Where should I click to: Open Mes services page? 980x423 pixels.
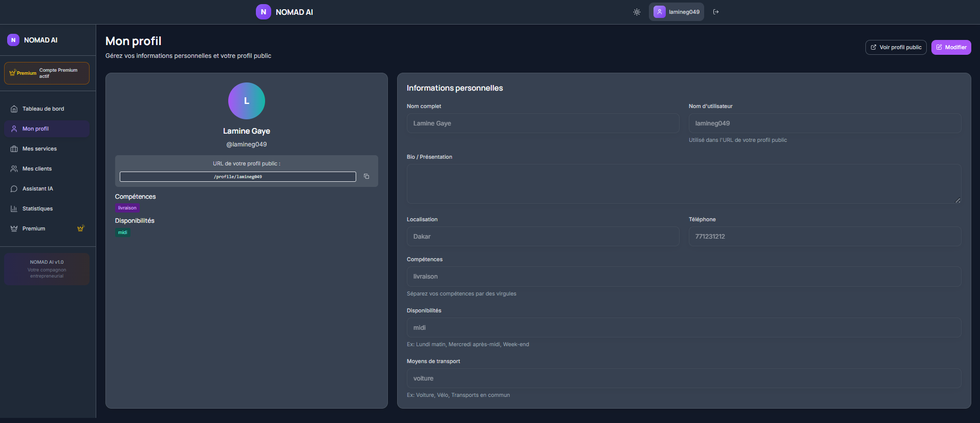(47, 149)
